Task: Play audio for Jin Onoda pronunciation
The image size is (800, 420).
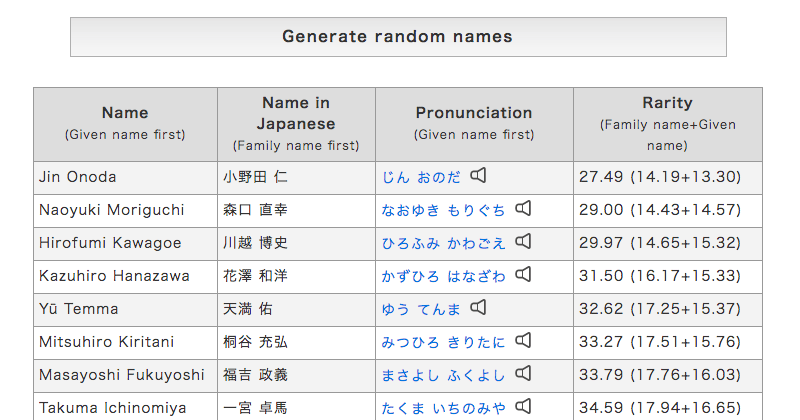Action: (x=478, y=176)
